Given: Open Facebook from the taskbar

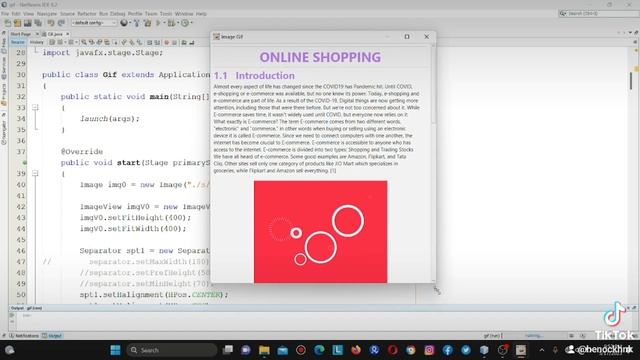Looking at the screenshot, I should point(447,350).
